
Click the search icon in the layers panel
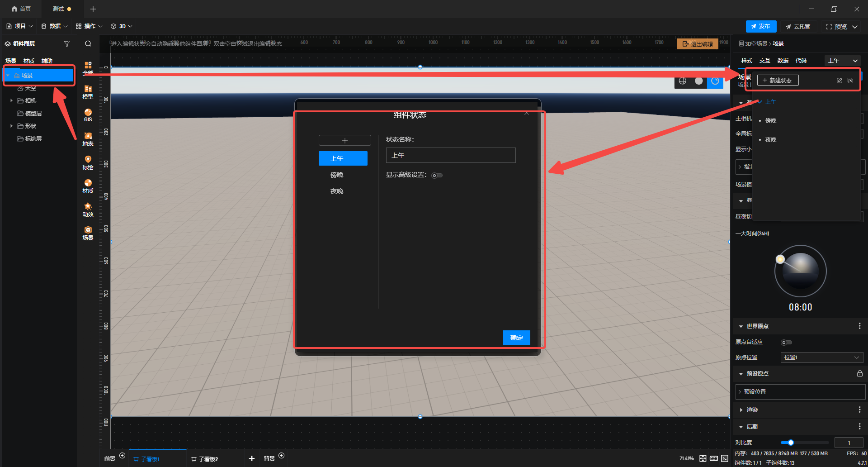click(x=88, y=44)
